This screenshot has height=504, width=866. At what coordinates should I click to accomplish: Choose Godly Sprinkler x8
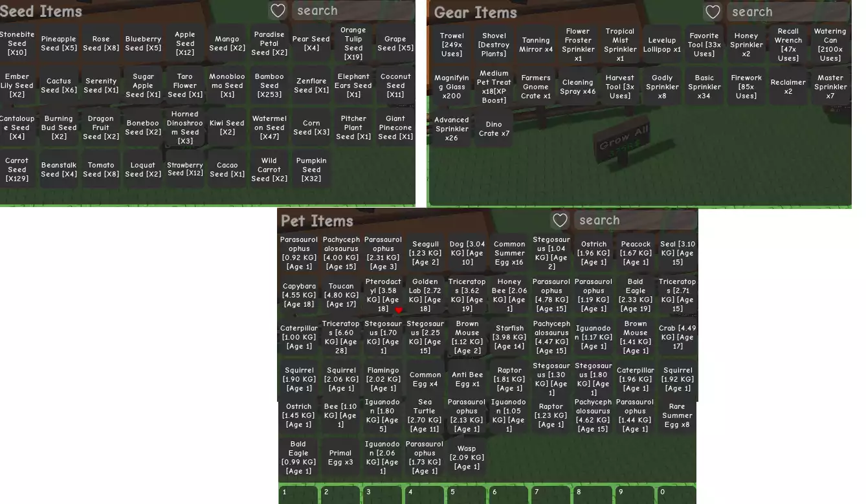[x=662, y=87]
